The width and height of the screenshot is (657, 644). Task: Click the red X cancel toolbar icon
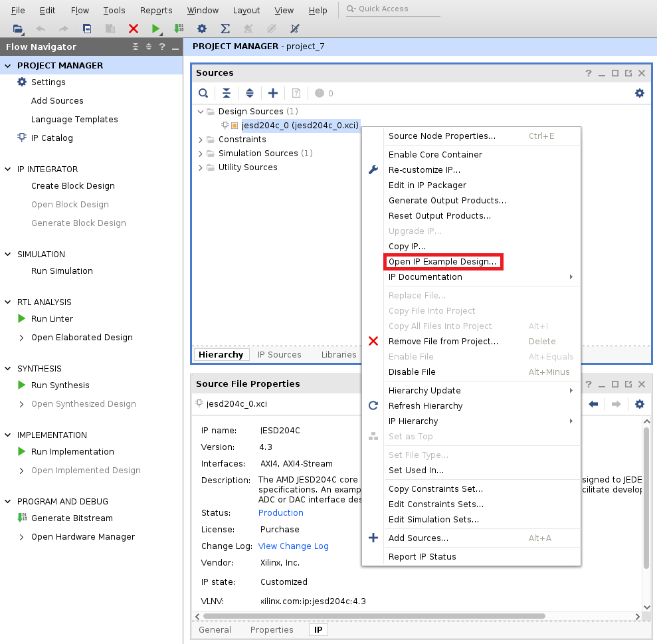coord(134,29)
